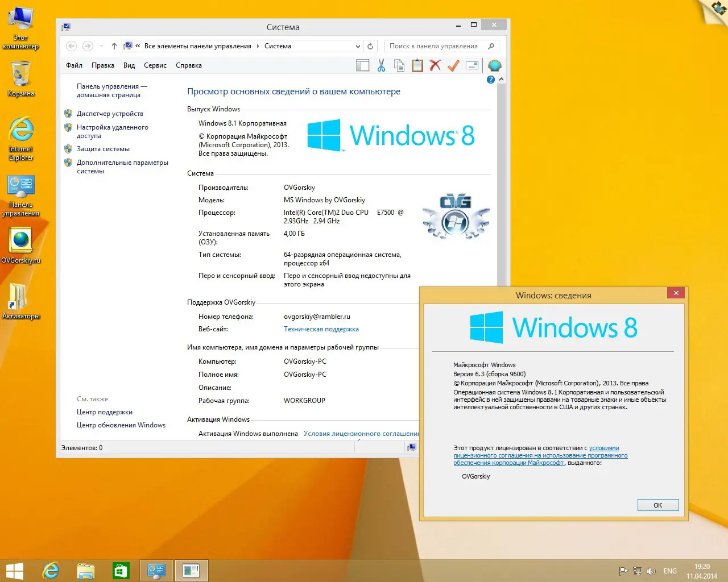Open File Explorer from the taskbar
728x582 pixels.
click(86, 571)
